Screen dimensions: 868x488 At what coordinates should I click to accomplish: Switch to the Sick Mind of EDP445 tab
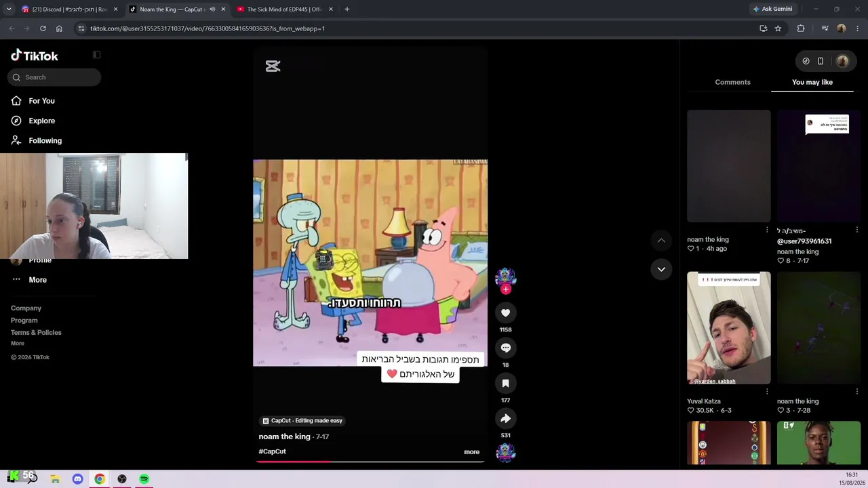(x=285, y=9)
